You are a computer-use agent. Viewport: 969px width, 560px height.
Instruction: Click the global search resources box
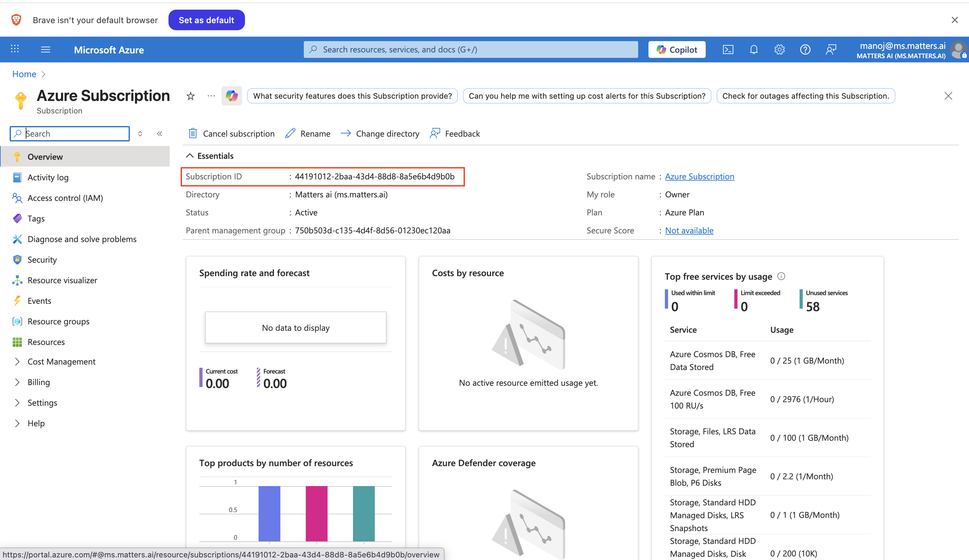471,50
